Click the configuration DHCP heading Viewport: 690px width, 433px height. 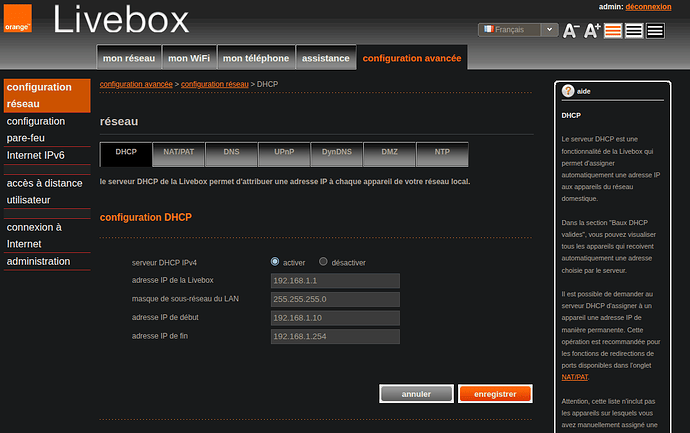(146, 217)
